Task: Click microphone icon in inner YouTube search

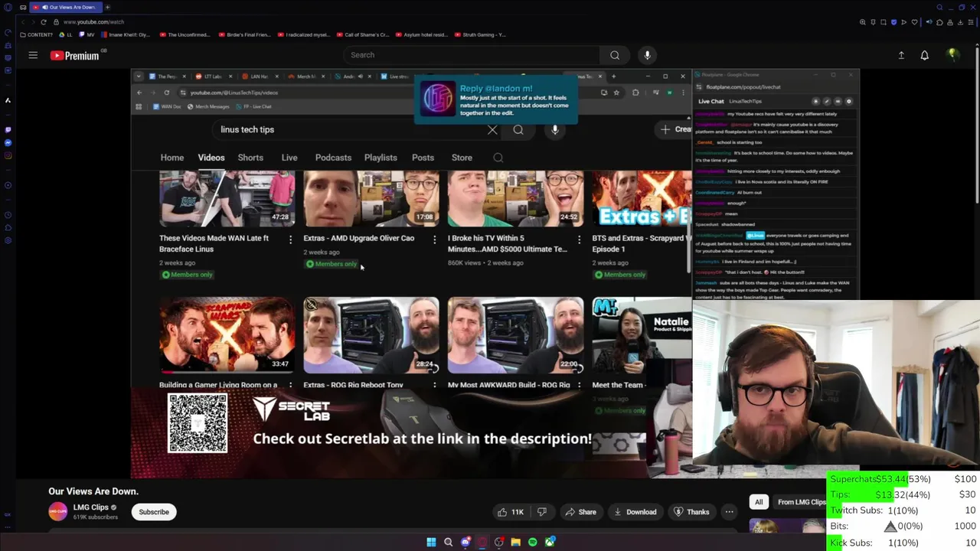Action: coord(555,129)
